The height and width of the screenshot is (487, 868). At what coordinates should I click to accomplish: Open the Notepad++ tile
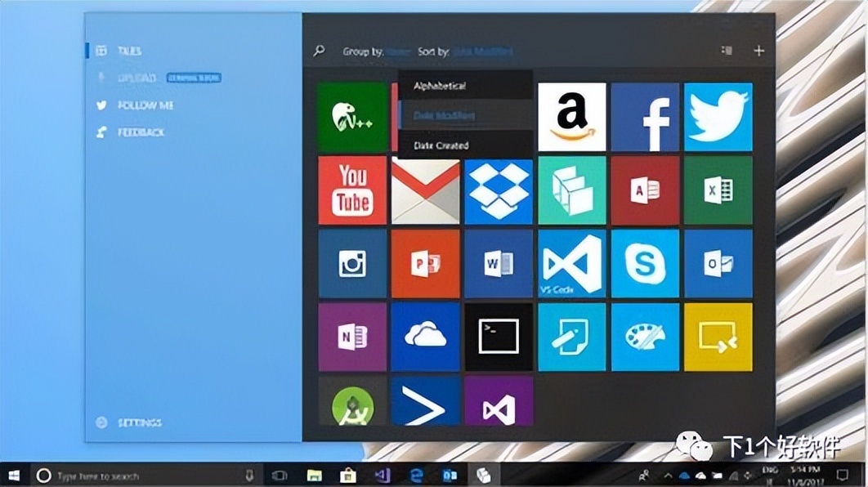point(352,118)
